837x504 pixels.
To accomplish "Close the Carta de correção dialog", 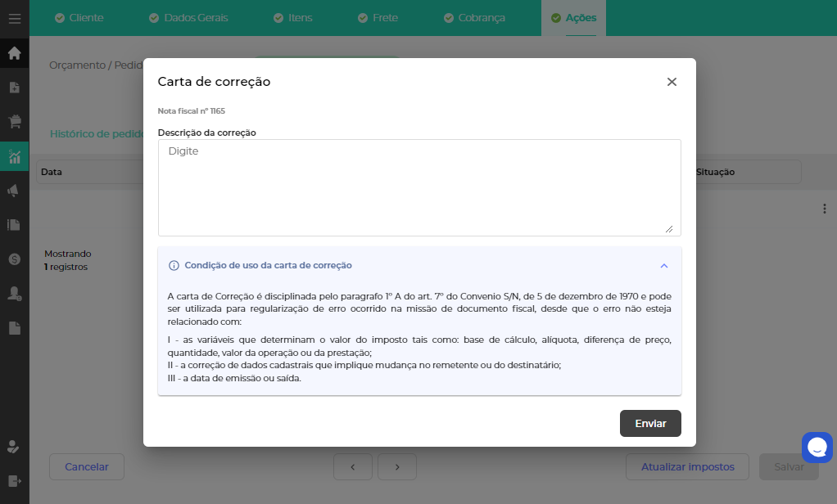I will tap(672, 82).
